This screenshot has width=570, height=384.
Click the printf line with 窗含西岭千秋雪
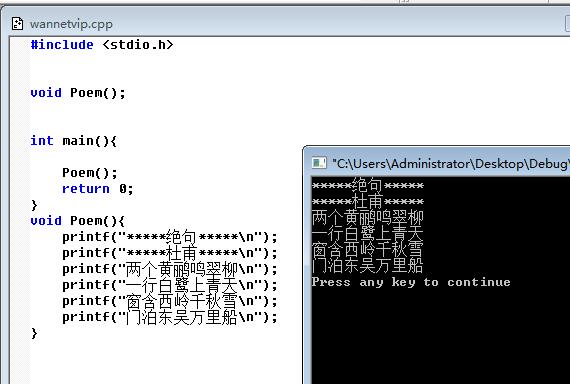point(170,301)
